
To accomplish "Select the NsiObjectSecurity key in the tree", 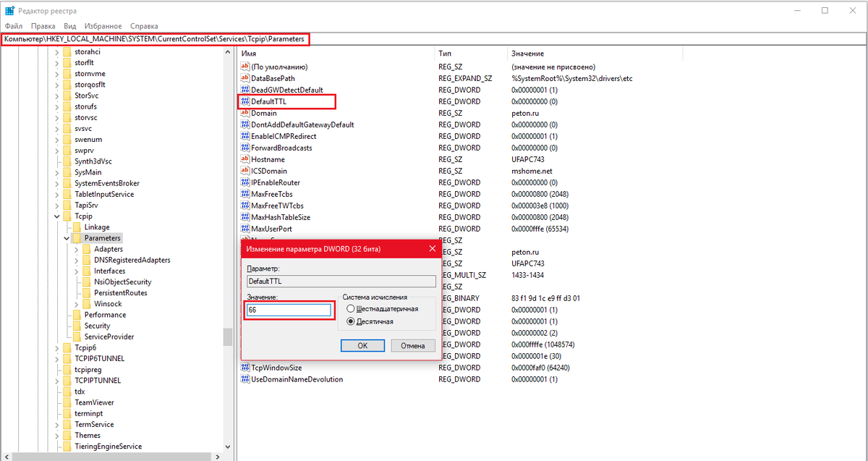I will point(123,282).
